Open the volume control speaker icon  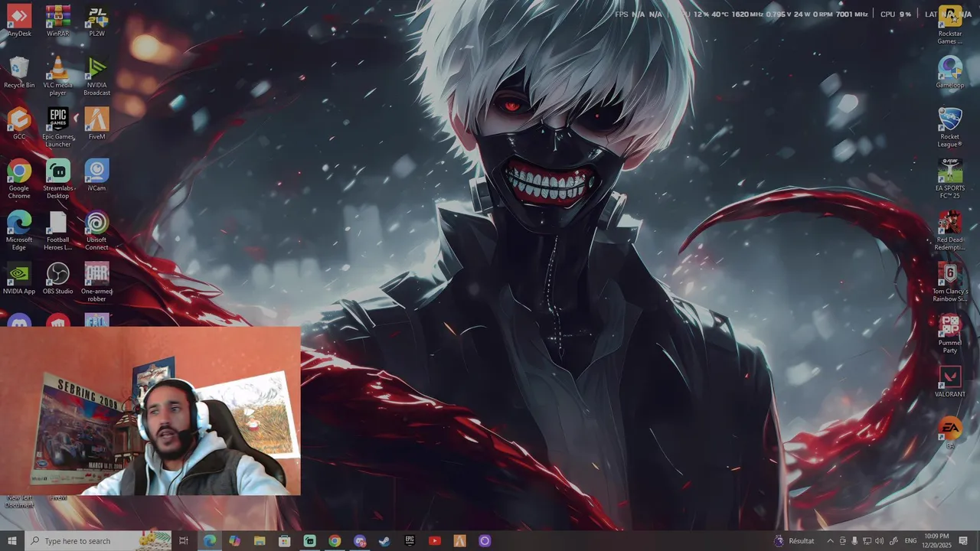coord(879,541)
